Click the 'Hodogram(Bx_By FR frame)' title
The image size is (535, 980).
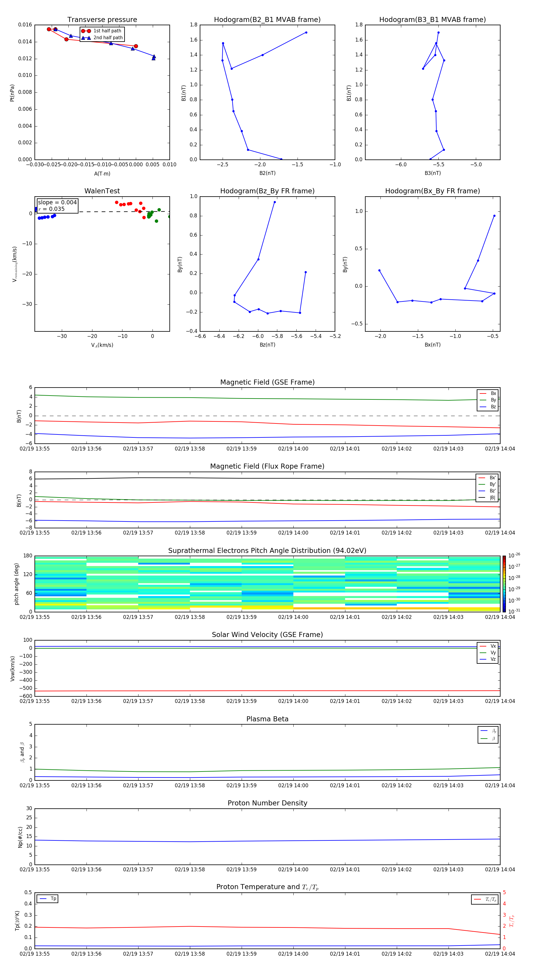432,191
